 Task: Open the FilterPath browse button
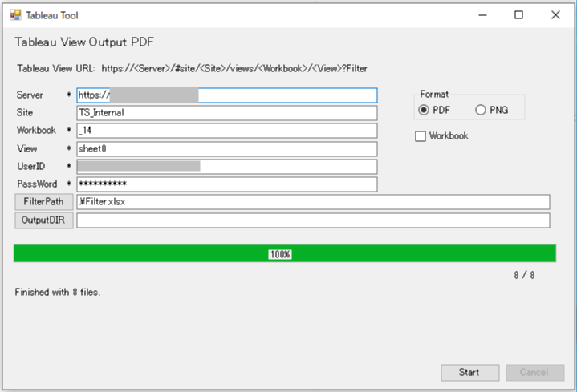click(x=44, y=202)
